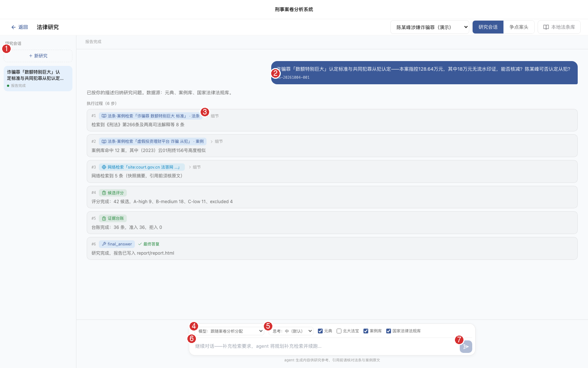Click the 新研究 button
This screenshot has width=588, height=368.
tap(38, 56)
